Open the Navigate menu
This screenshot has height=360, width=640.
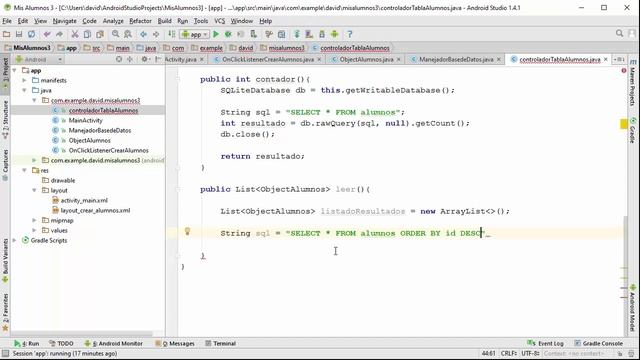[x=64, y=21]
